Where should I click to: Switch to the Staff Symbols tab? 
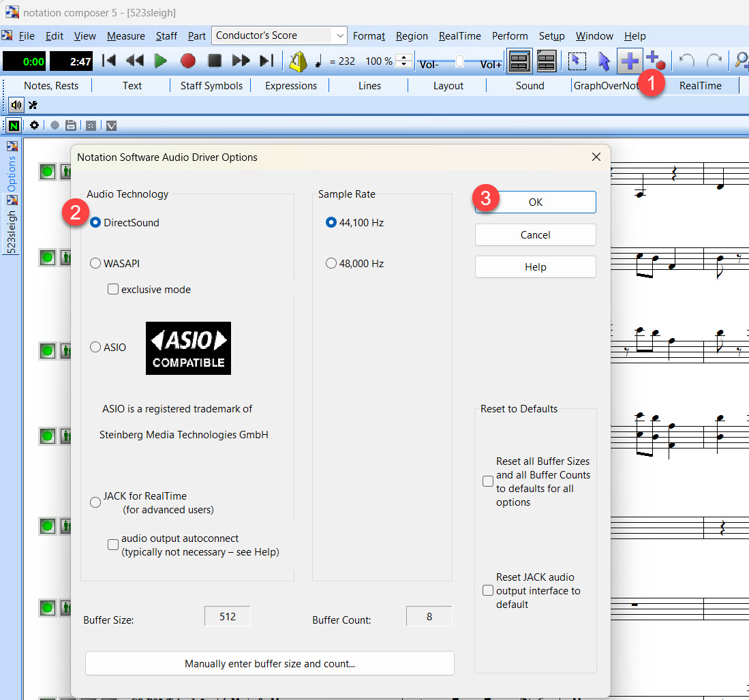[211, 86]
